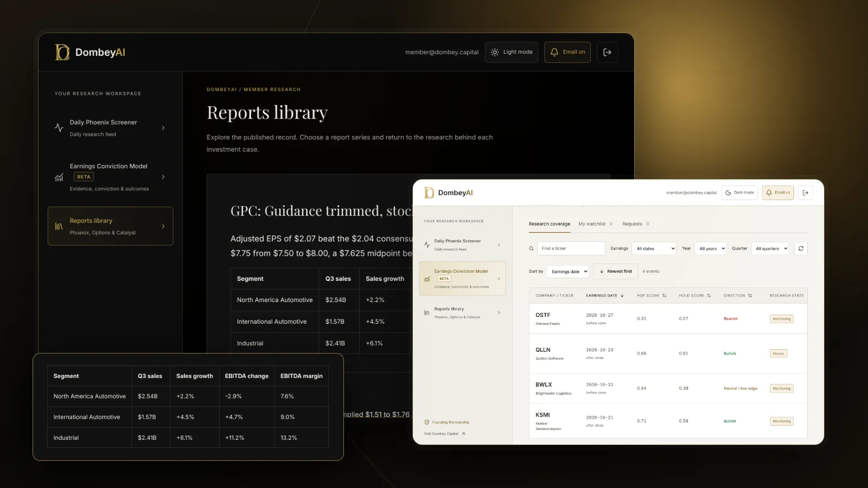Open the All dates earnings dropdown
Viewport: 868px width, 488px height.
(x=655, y=248)
